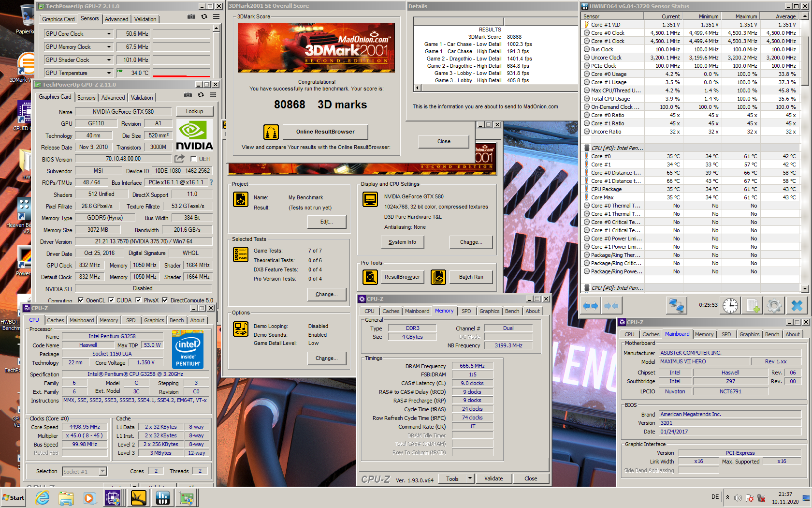Toggle the UEFI checkbox in GPU-Z

(x=193, y=159)
